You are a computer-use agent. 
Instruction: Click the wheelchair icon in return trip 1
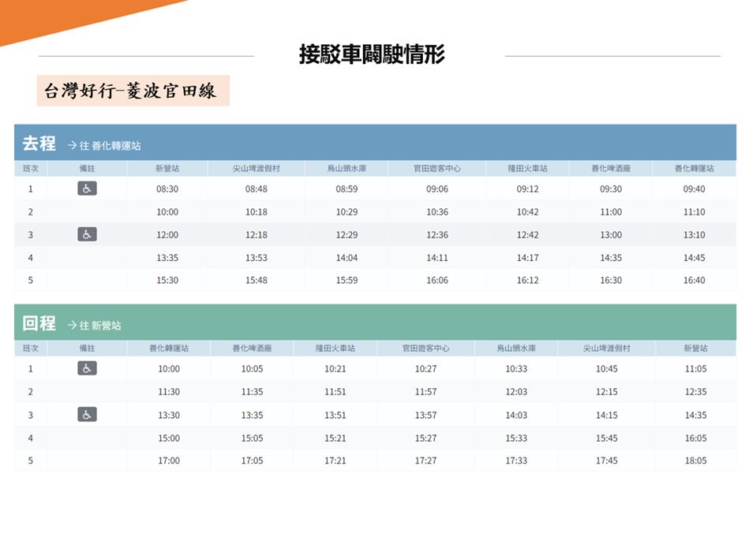coord(87,368)
